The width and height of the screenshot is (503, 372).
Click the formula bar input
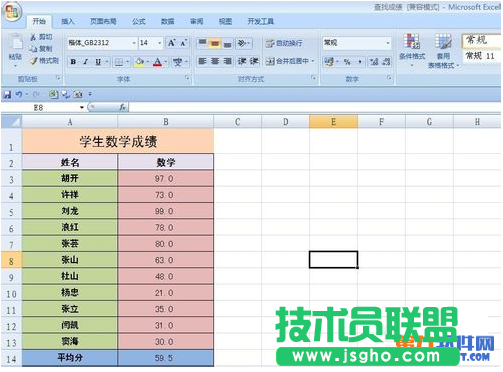314,107
